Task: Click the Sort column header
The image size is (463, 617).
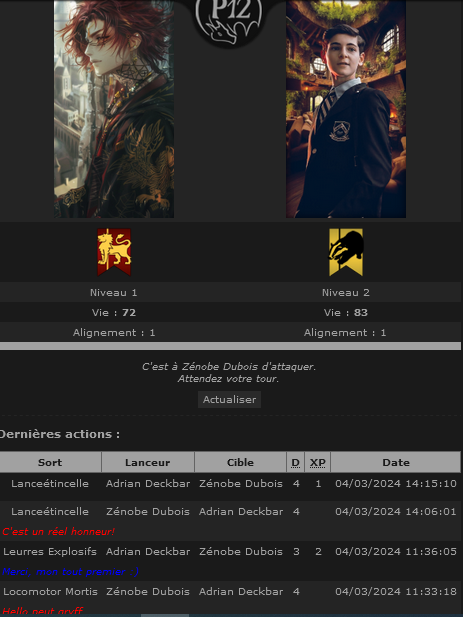Action: tap(50, 462)
